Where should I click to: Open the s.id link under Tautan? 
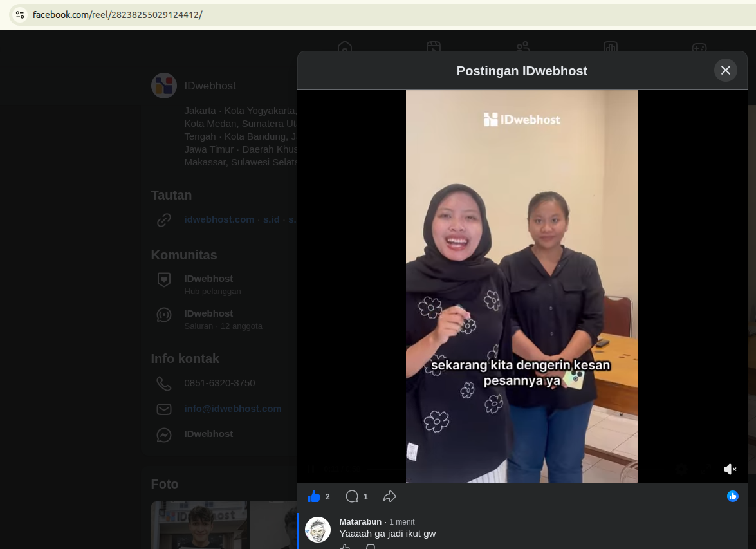tap(271, 219)
